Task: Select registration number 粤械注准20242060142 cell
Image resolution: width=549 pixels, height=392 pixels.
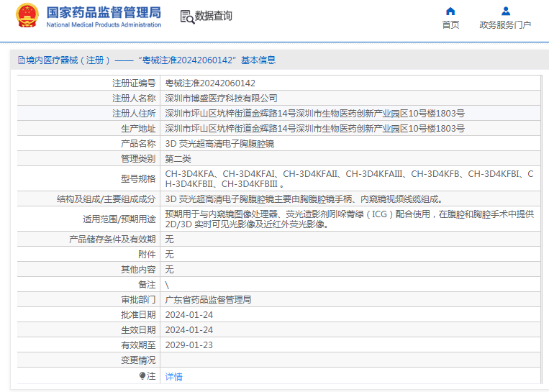Action: coord(210,83)
